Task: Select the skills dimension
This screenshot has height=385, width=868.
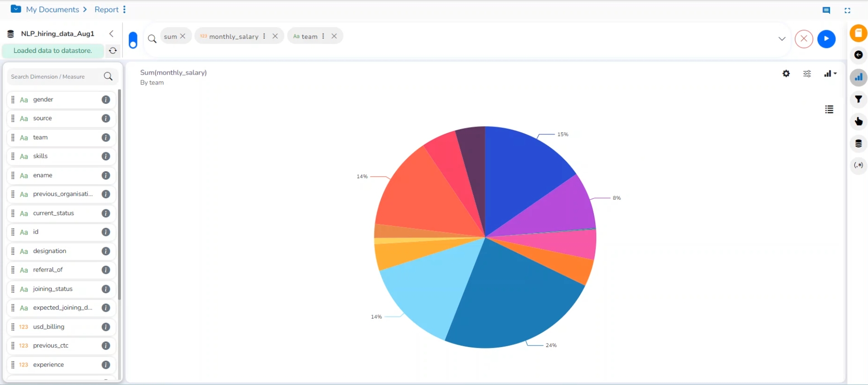Action: click(x=61, y=156)
